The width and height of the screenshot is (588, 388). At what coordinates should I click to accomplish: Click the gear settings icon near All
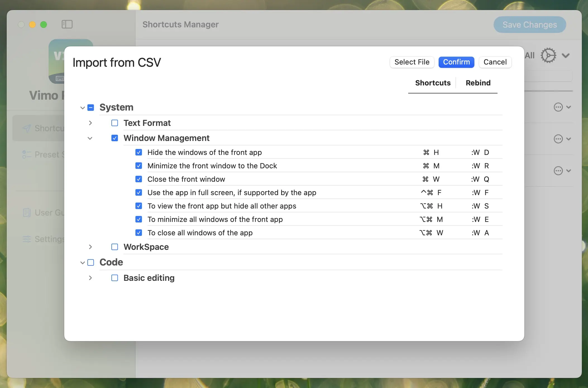pos(548,55)
